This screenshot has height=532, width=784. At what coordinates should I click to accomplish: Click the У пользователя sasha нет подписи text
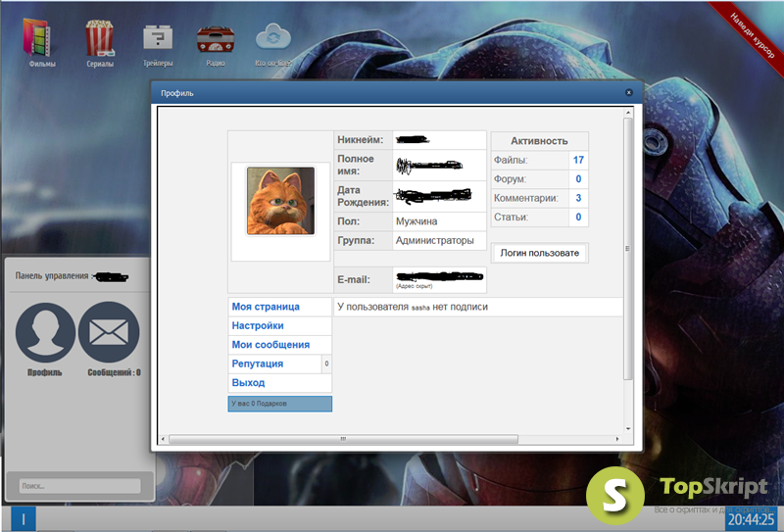413,307
